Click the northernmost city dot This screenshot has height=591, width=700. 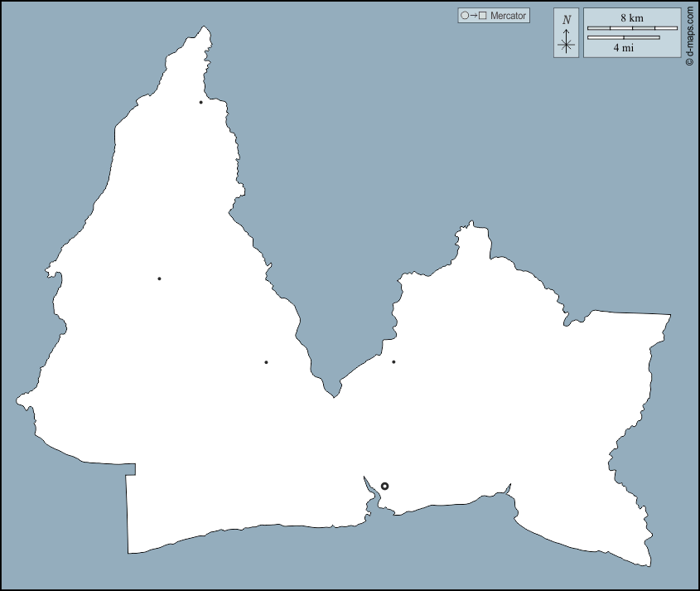point(200,102)
